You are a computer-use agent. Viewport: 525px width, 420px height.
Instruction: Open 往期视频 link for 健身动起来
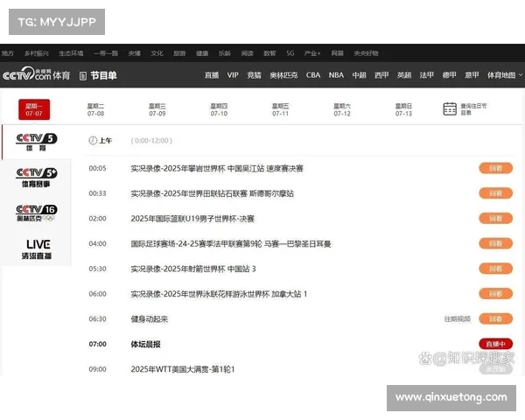(x=458, y=318)
